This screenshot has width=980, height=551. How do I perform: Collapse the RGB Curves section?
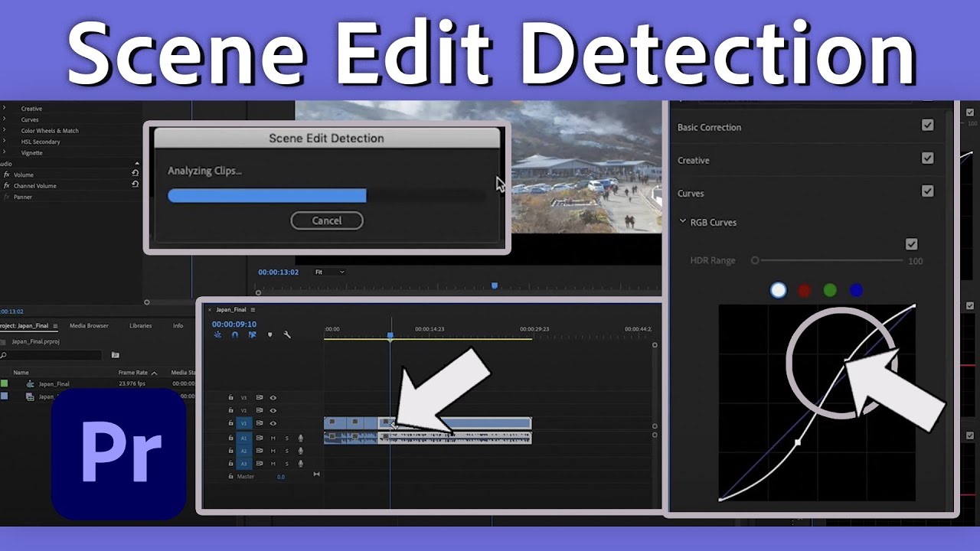tap(682, 222)
